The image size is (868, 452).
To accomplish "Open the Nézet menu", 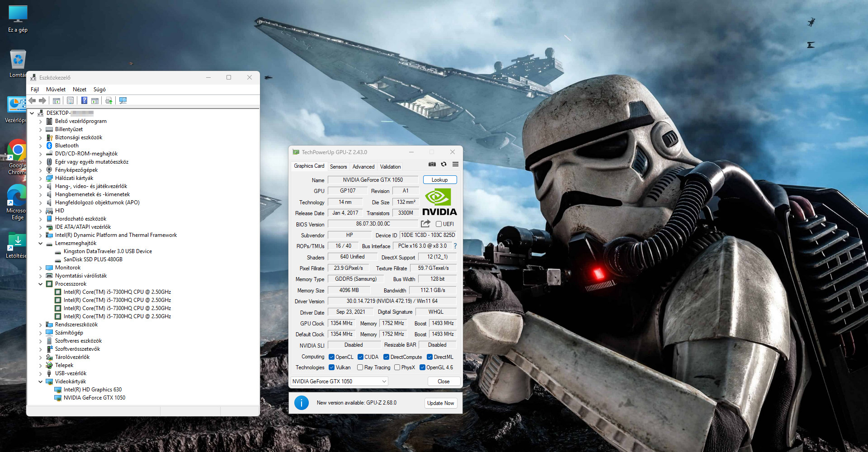I will pyautogui.click(x=80, y=89).
